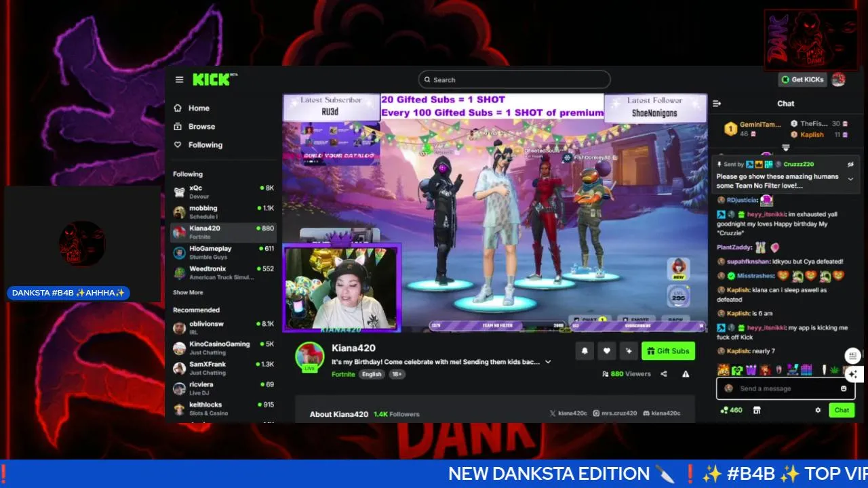Click the Fortnite category link

coord(343,374)
